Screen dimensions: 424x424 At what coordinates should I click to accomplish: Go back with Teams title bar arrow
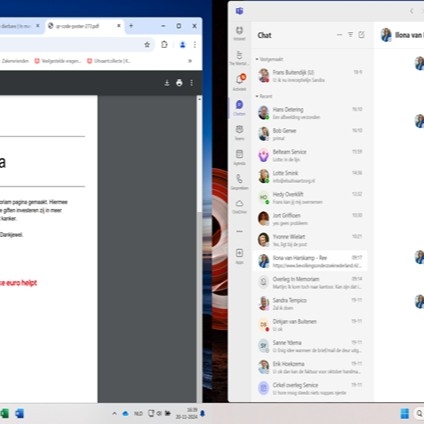click(x=412, y=11)
